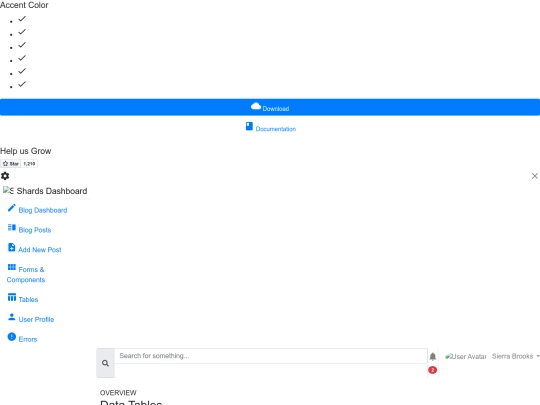The image size is (540, 405).
Task: Open Forms & Components
Action: (26, 274)
